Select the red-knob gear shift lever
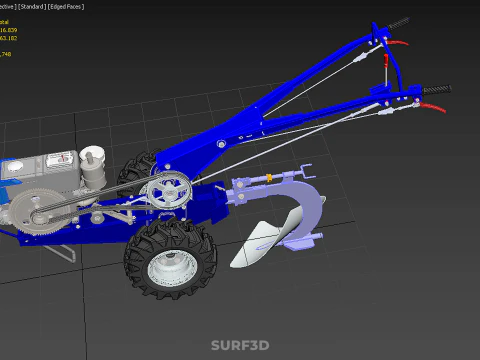 click(x=386, y=71)
